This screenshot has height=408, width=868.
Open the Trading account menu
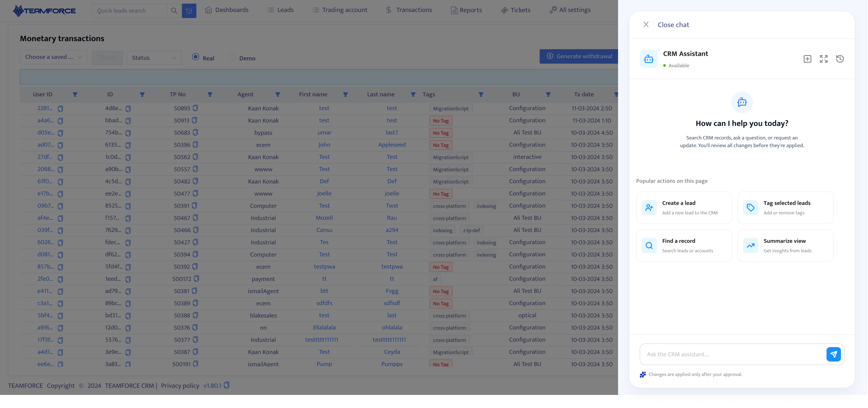[x=340, y=10]
